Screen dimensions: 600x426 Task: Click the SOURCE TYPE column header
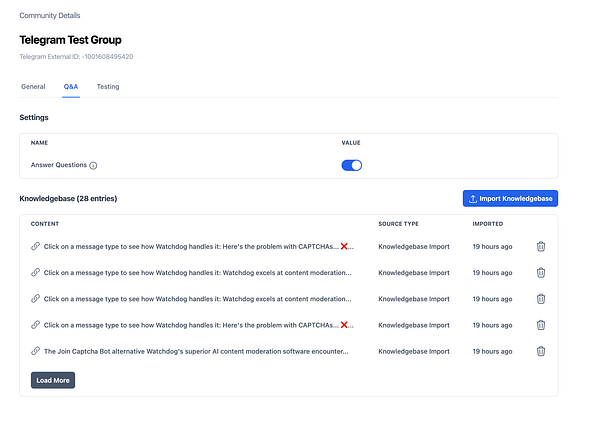(398, 224)
